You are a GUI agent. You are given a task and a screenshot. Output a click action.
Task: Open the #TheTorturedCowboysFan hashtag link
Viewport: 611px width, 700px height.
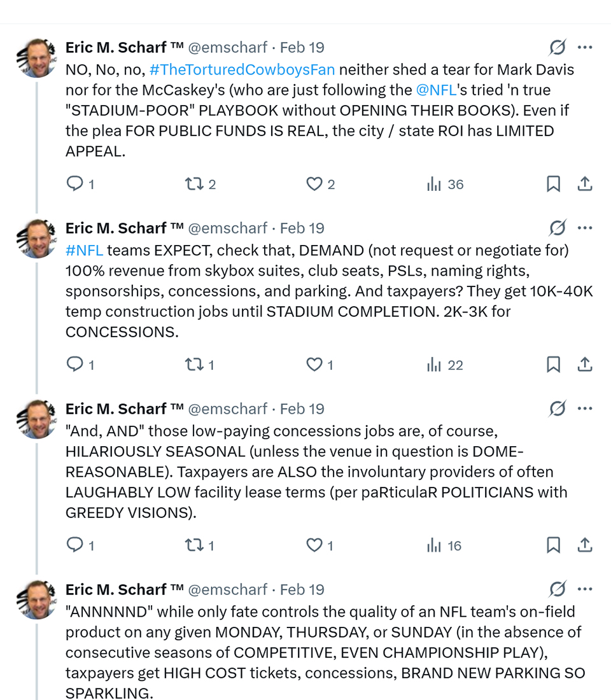(242, 69)
